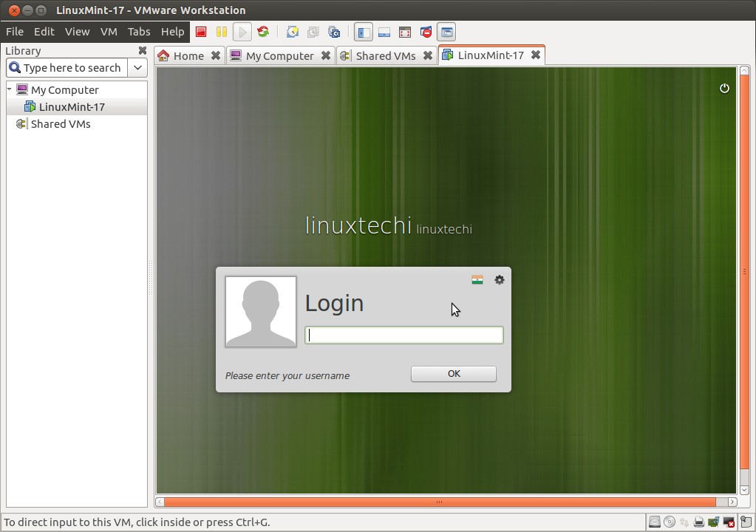This screenshot has width=756, height=532.
Task: Open session settings gear in login box
Action: [500, 280]
